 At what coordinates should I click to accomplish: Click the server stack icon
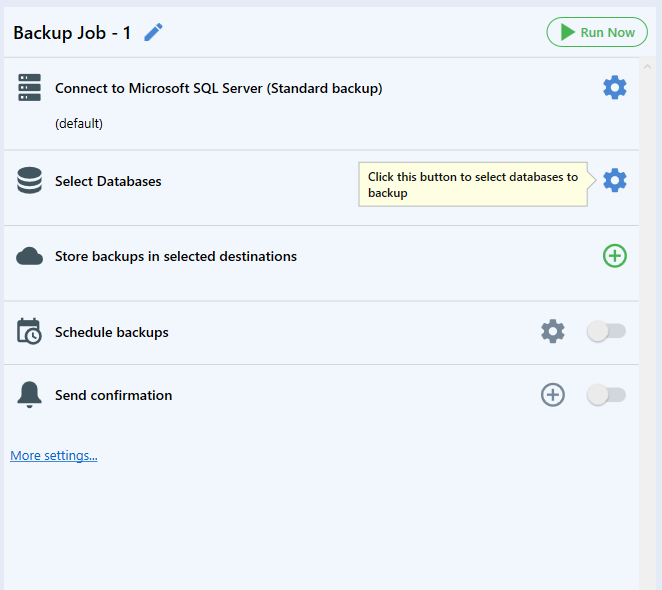(x=30, y=88)
